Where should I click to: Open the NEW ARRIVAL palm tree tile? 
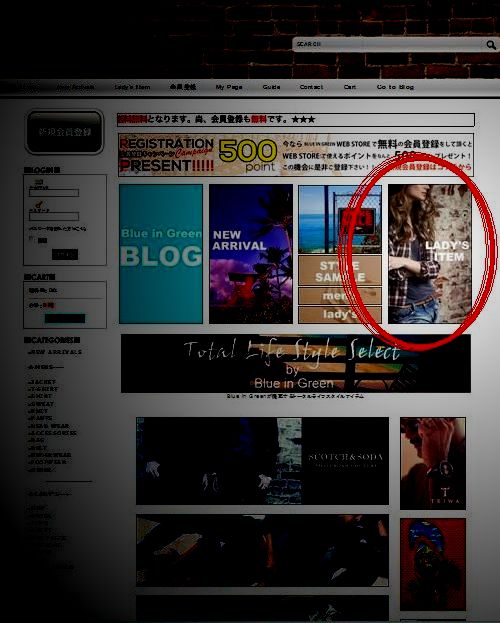point(251,253)
